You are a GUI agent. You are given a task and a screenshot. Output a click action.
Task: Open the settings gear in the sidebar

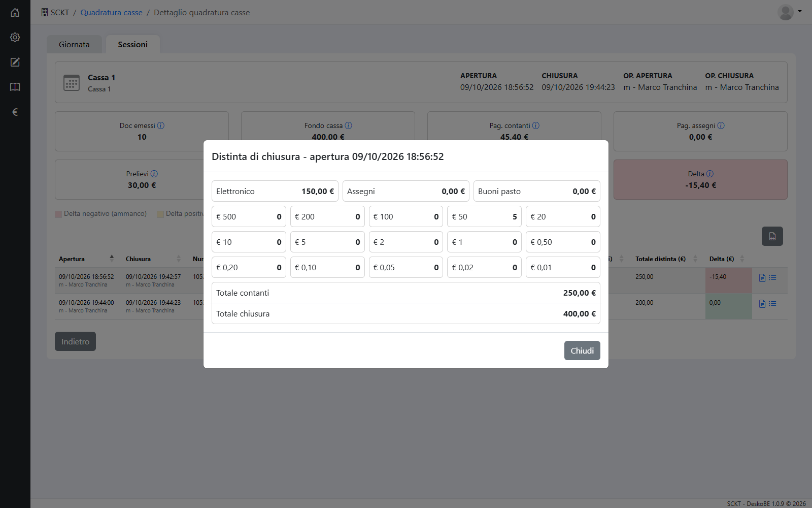[x=15, y=37]
